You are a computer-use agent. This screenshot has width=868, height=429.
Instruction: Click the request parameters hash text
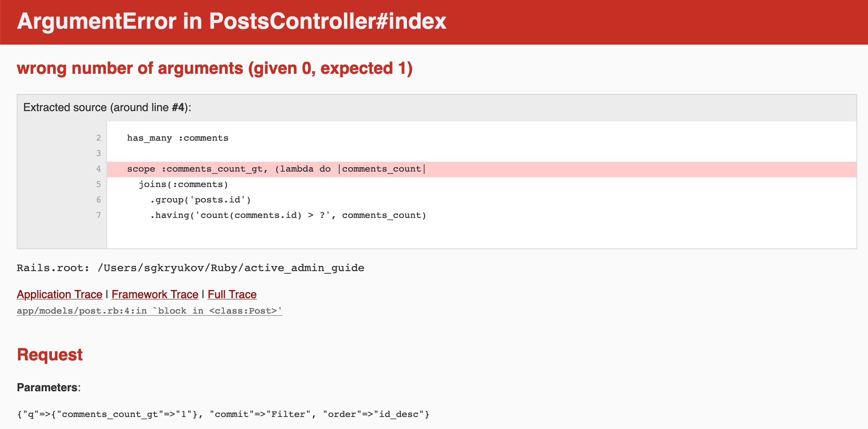point(223,414)
